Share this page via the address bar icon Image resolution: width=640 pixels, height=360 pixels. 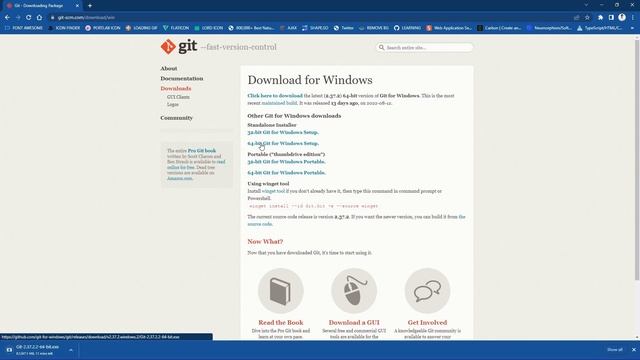click(576, 18)
